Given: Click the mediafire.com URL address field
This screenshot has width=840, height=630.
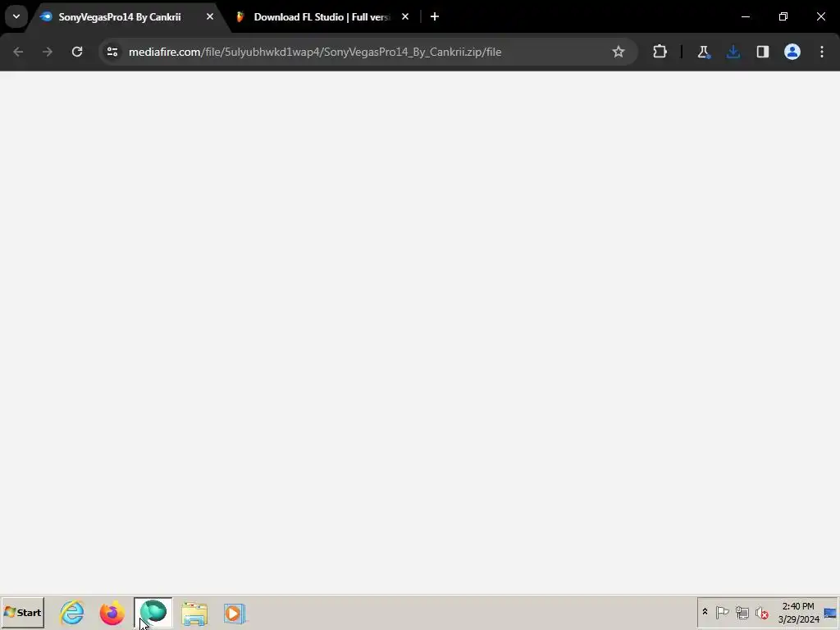Looking at the screenshot, I should click(x=315, y=52).
